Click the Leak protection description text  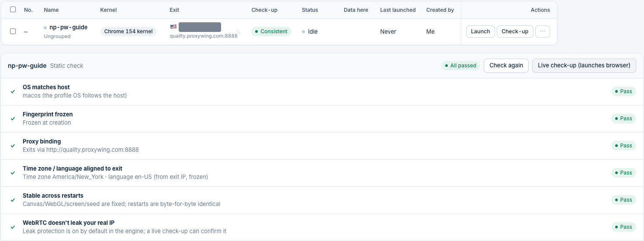click(x=125, y=231)
